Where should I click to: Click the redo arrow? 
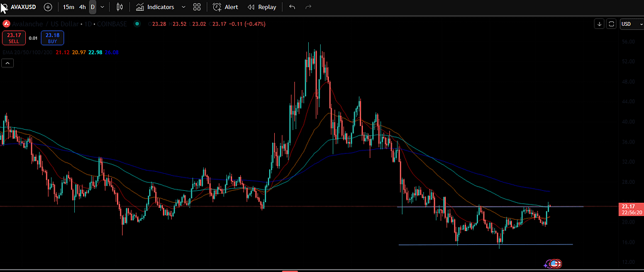click(308, 7)
